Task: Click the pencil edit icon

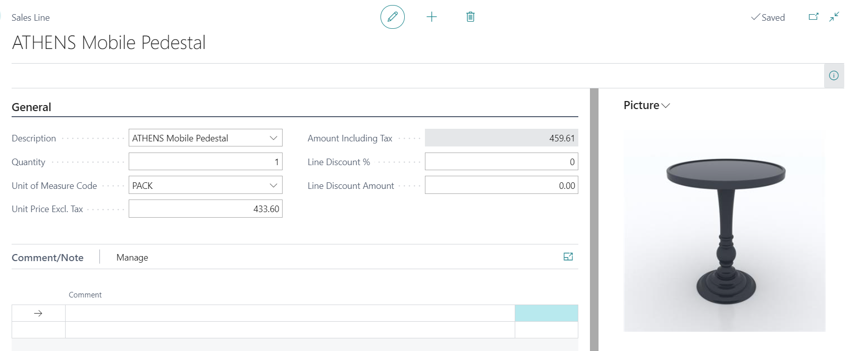Action: pyautogui.click(x=393, y=17)
